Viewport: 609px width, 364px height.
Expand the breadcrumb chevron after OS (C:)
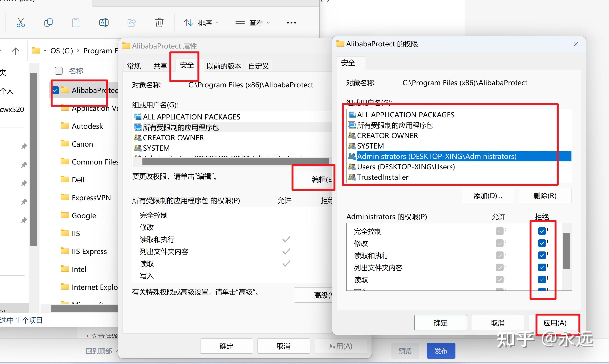coord(78,51)
